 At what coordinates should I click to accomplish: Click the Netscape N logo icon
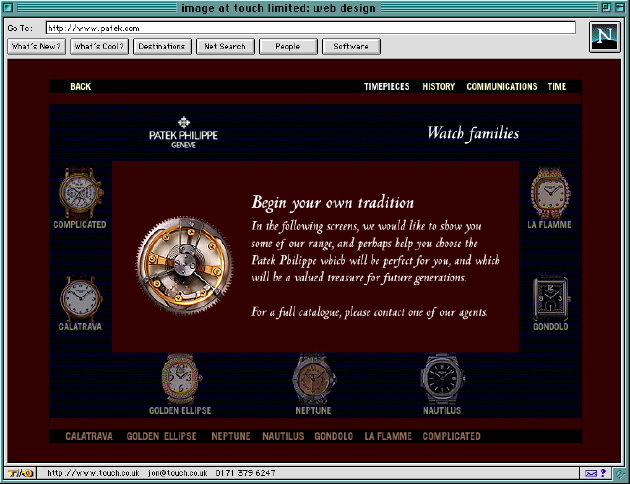click(x=605, y=37)
